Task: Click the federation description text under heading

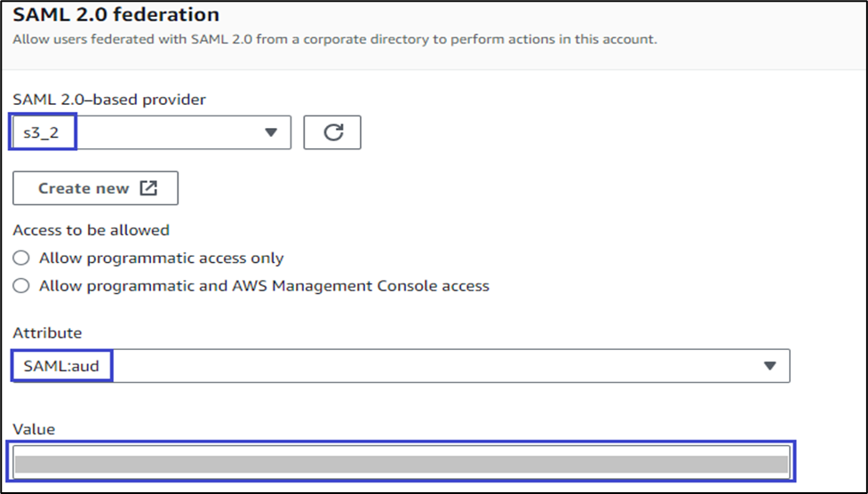Action: click(334, 40)
